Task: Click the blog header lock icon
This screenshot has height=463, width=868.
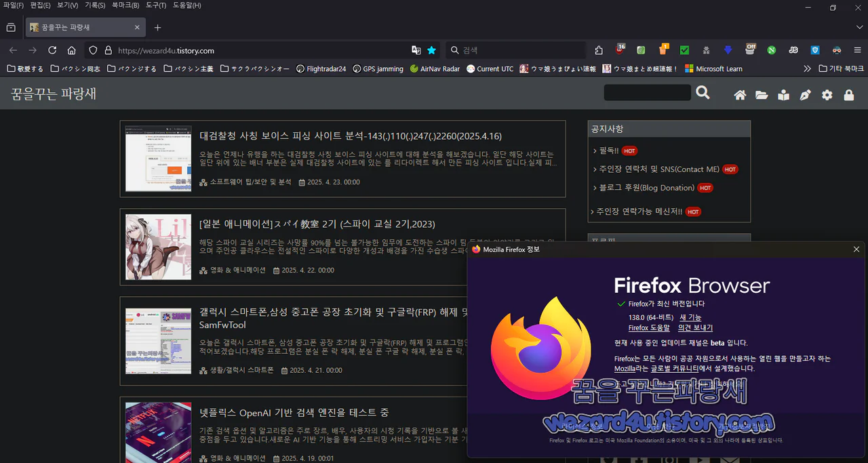Action: pos(848,96)
